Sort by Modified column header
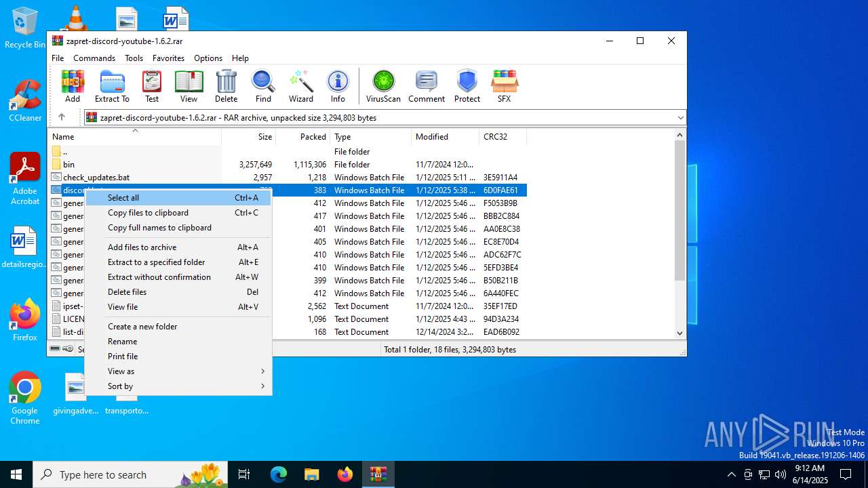 pyautogui.click(x=446, y=136)
